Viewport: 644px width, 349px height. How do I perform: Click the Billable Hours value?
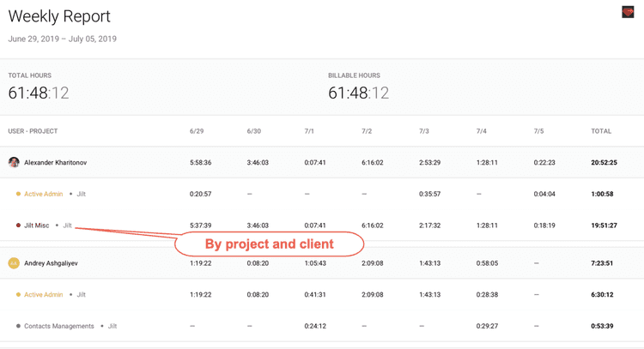358,93
